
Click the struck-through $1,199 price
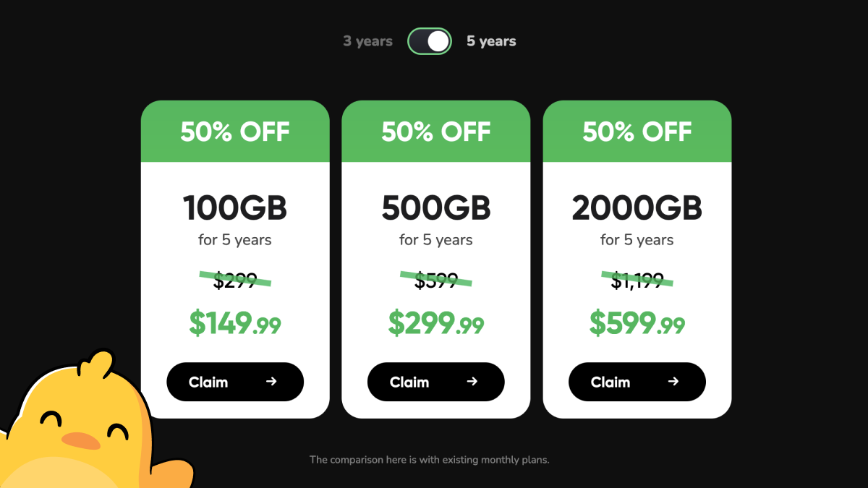637,280
